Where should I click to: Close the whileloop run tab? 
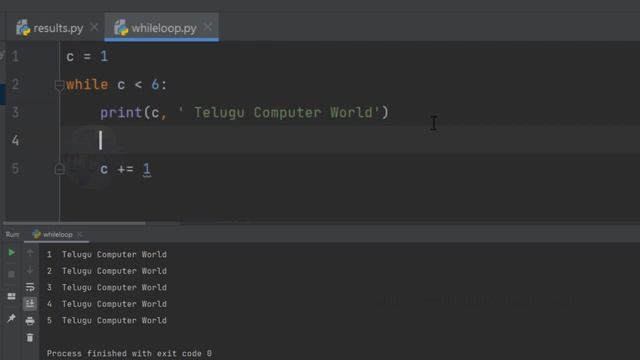point(80,234)
